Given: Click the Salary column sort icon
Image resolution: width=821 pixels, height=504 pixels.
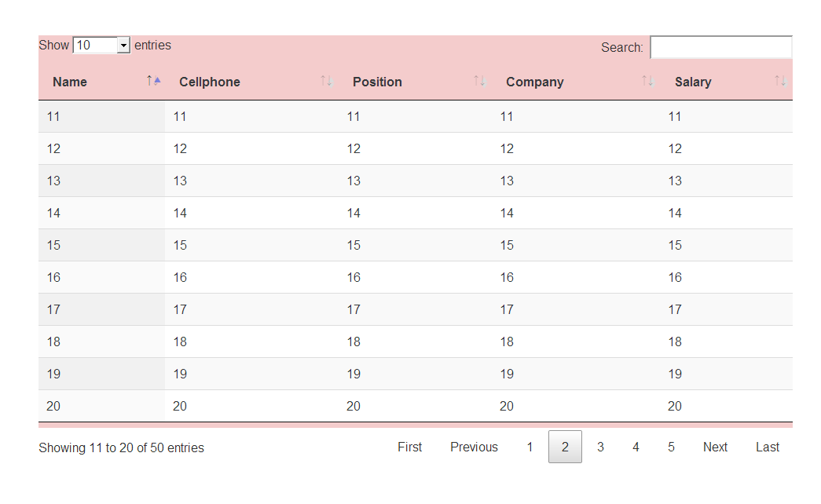Looking at the screenshot, I should (780, 81).
